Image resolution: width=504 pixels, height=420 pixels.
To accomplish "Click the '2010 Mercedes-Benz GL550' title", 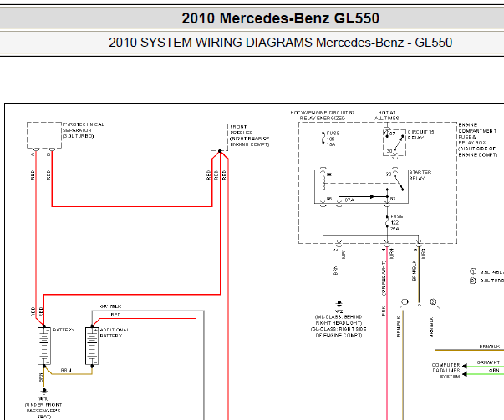I will (x=280, y=18).
